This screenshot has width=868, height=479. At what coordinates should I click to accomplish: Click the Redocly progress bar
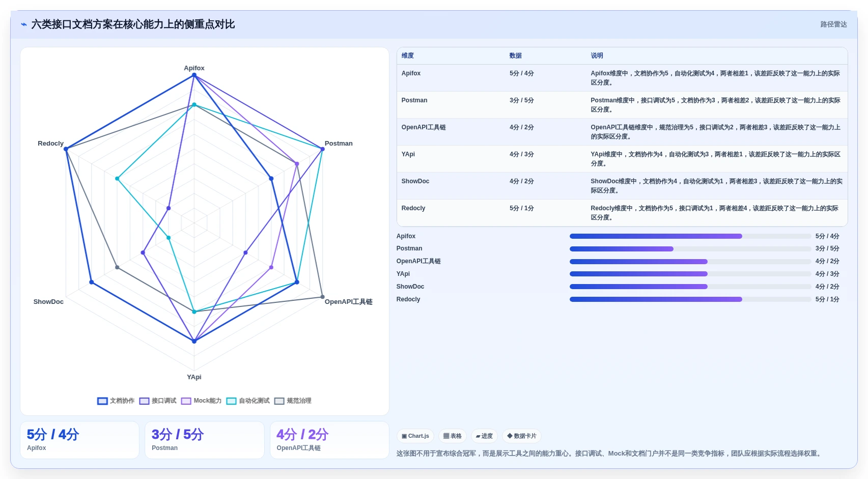coord(690,299)
